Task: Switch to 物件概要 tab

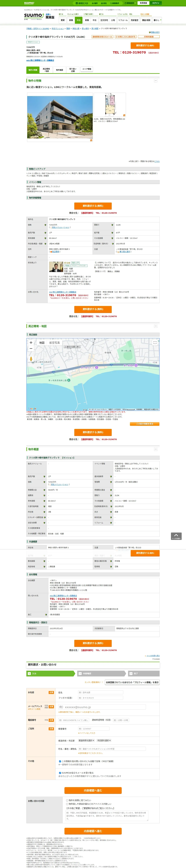Action: (59, 70)
